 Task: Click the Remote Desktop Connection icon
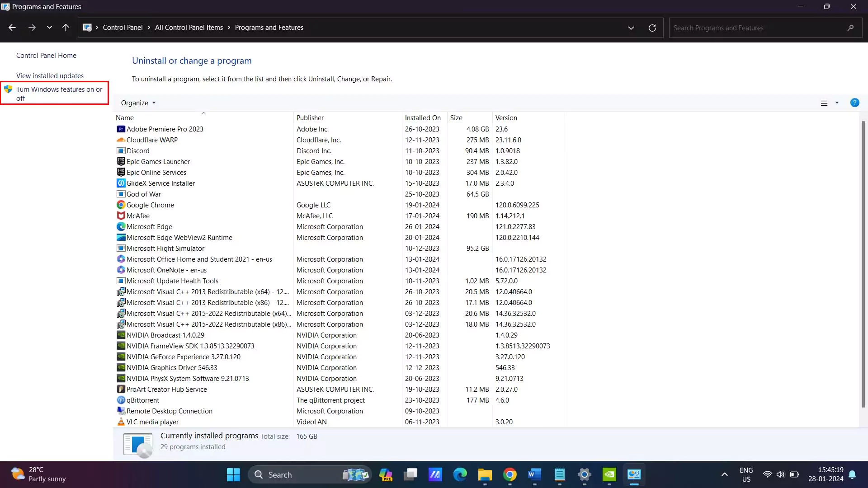pos(121,411)
